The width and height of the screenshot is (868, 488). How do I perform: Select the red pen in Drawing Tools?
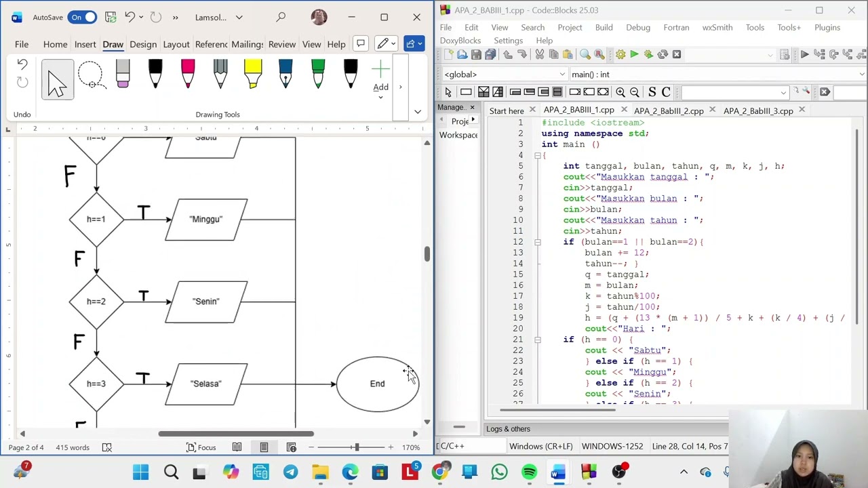[x=188, y=75]
